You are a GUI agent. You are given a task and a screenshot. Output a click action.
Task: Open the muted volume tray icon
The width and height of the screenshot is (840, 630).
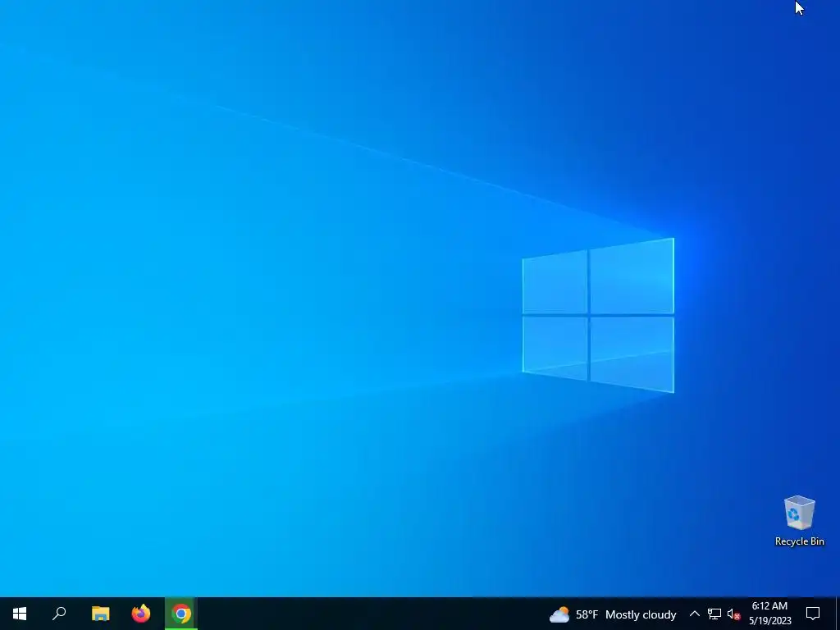[x=733, y=614]
